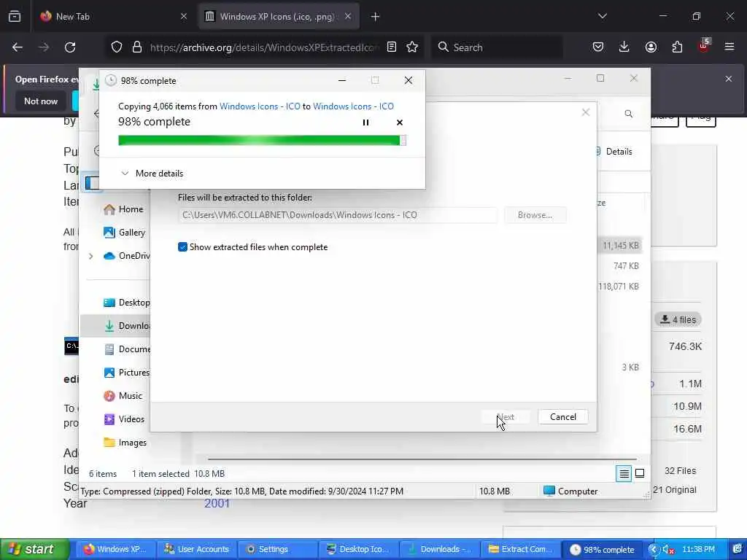Switch to Extract Com... taskbar item
Screen dimensions: 747x560
(521, 549)
